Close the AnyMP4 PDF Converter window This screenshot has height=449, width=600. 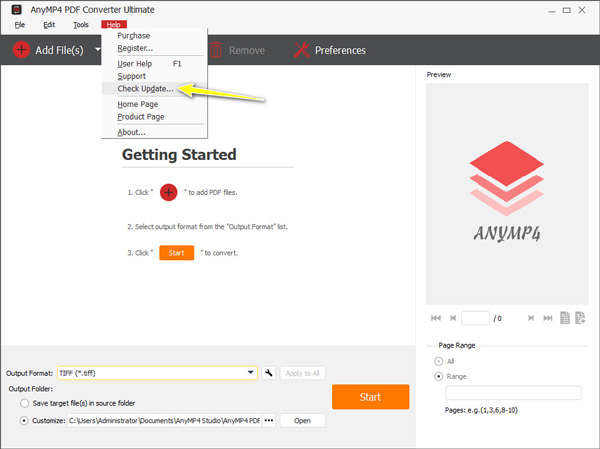pos(582,10)
